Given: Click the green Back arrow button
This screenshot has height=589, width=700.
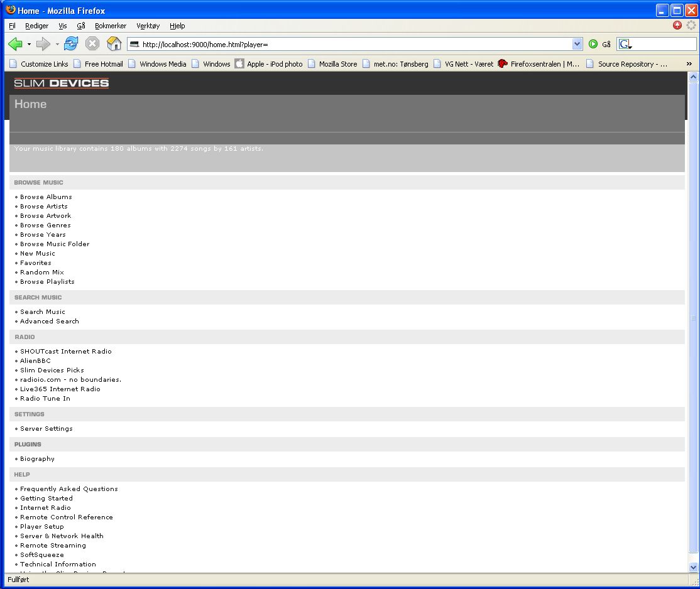Looking at the screenshot, I should coord(15,44).
